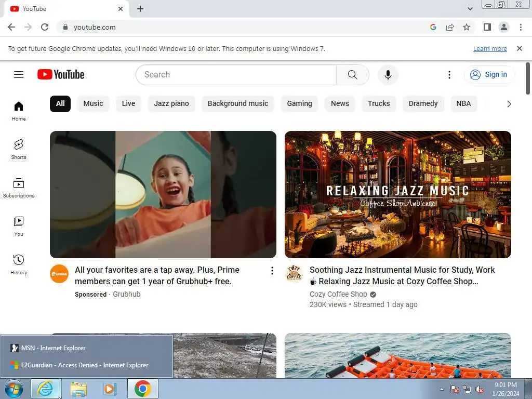Select the Dramedy category chip
The width and height of the screenshot is (532, 399).
tap(423, 103)
